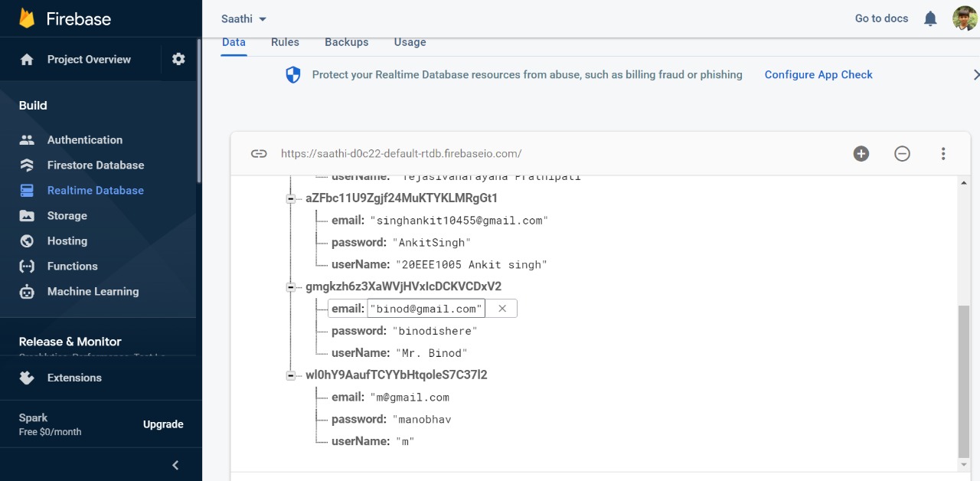This screenshot has height=481, width=980.
Task: Click the sidebar vertical scrollbar
Action: (x=199, y=110)
